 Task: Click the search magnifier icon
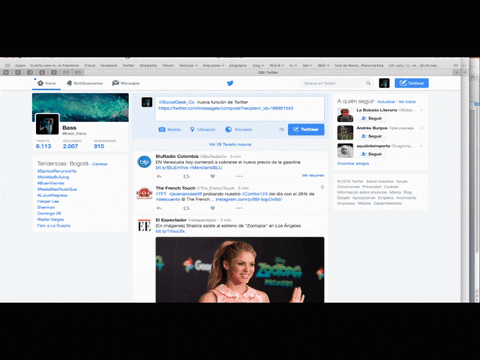(x=368, y=83)
